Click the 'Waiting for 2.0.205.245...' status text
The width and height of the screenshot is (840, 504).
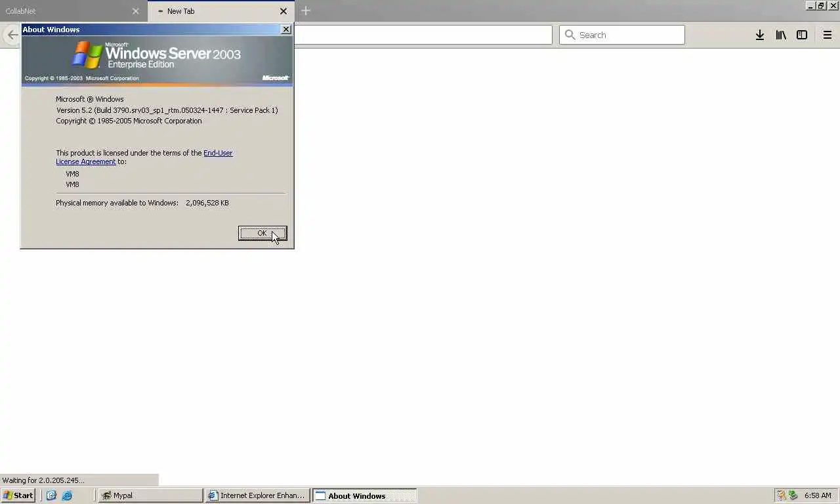(43, 480)
